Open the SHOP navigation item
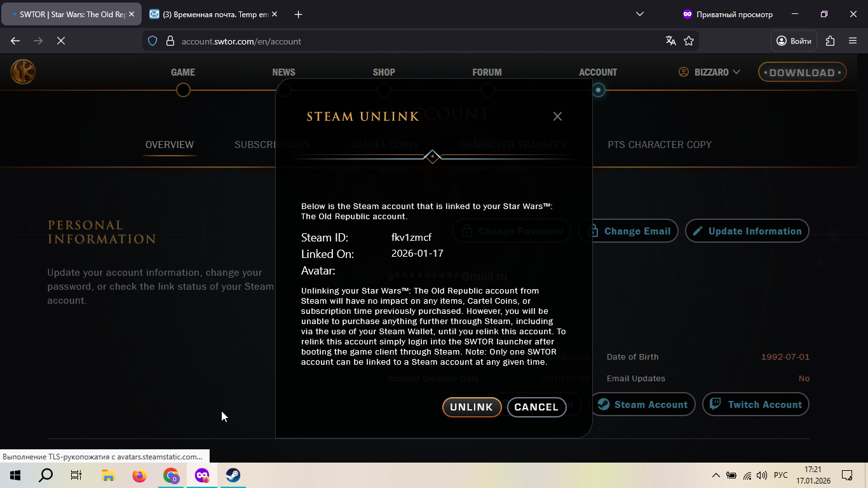Screen dimensions: 868x488 click(x=384, y=72)
